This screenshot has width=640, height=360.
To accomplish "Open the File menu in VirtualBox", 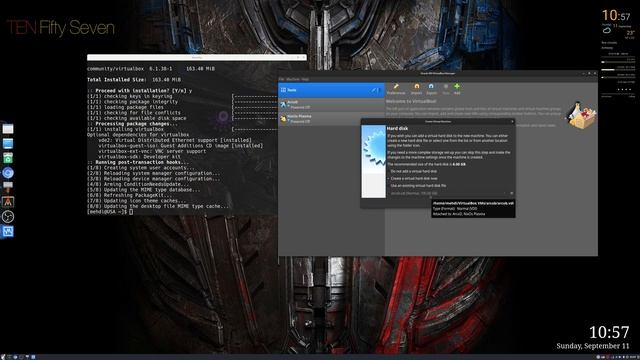I will tap(281, 79).
